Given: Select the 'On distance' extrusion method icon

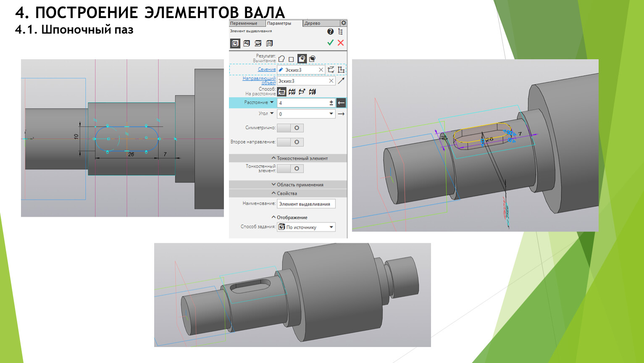Looking at the screenshot, I should pyautogui.click(x=282, y=92).
